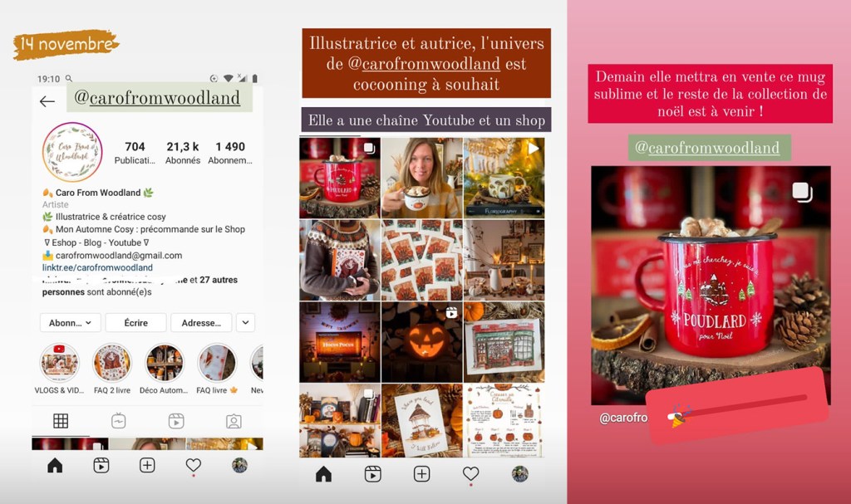This screenshot has width=851, height=504.
Task: Open the VLOGS & VID story highlight
Action: [60, 363]
